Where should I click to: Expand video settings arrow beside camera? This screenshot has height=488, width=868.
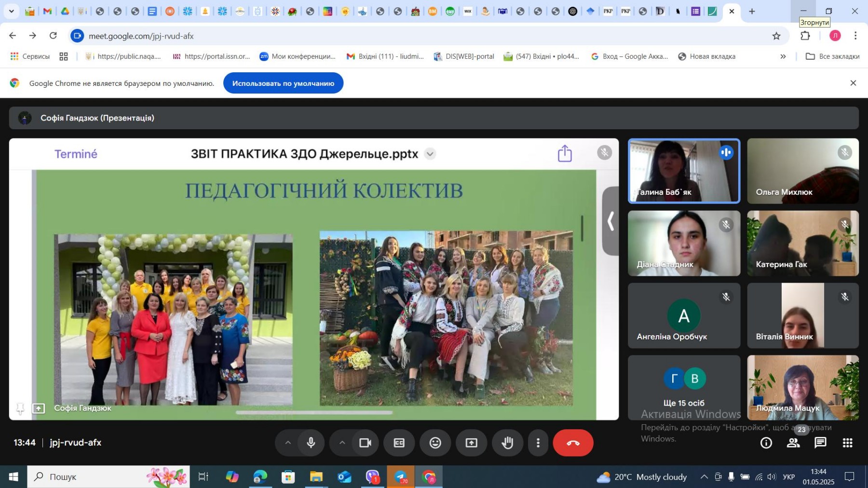pos(342,443)
